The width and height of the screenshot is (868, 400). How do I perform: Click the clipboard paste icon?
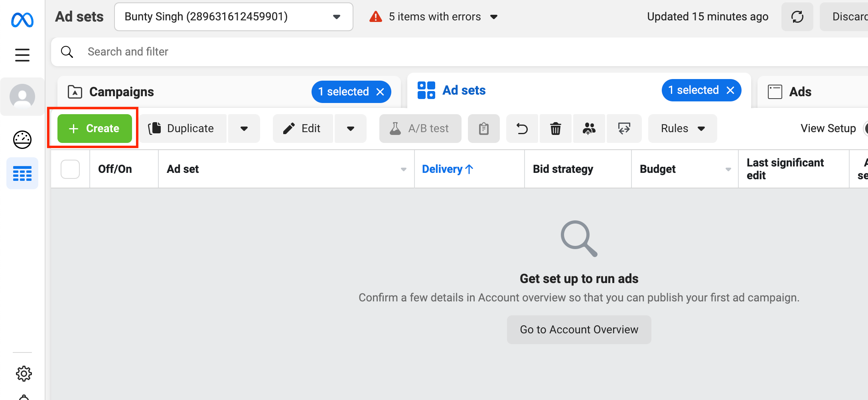click(483, 129)
